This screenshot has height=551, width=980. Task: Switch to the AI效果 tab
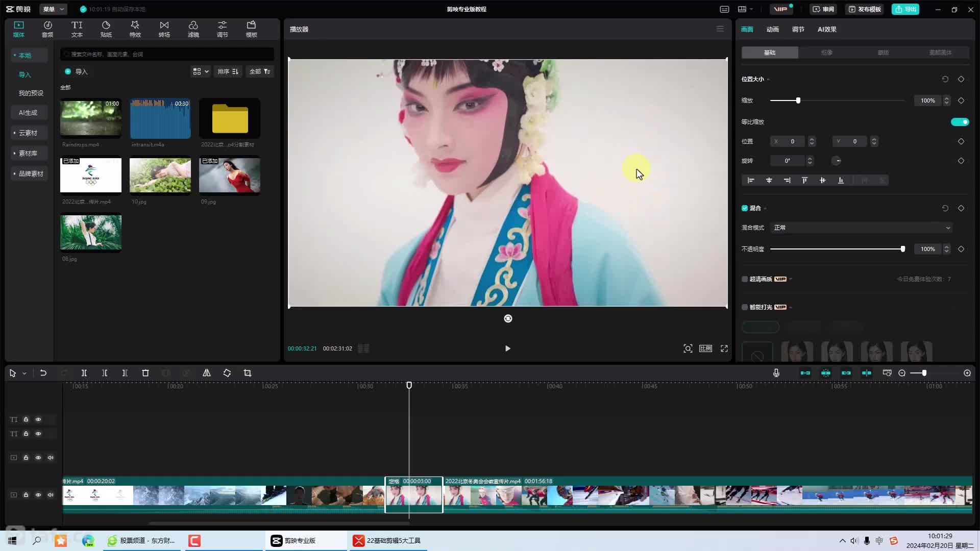[x=827, y=29]
